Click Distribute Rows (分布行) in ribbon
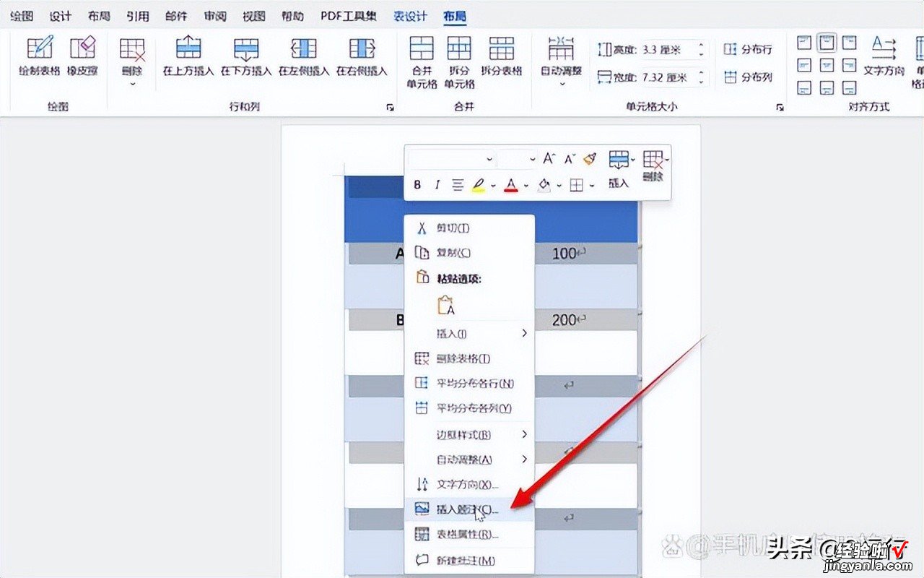This screenshot has width=924, height=578. (749, 49)
